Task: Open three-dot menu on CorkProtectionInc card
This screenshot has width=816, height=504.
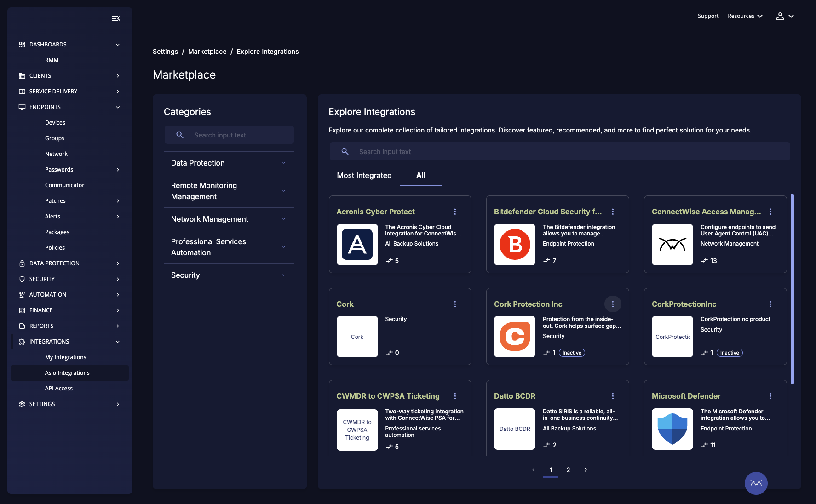Action: pos(770,304)
